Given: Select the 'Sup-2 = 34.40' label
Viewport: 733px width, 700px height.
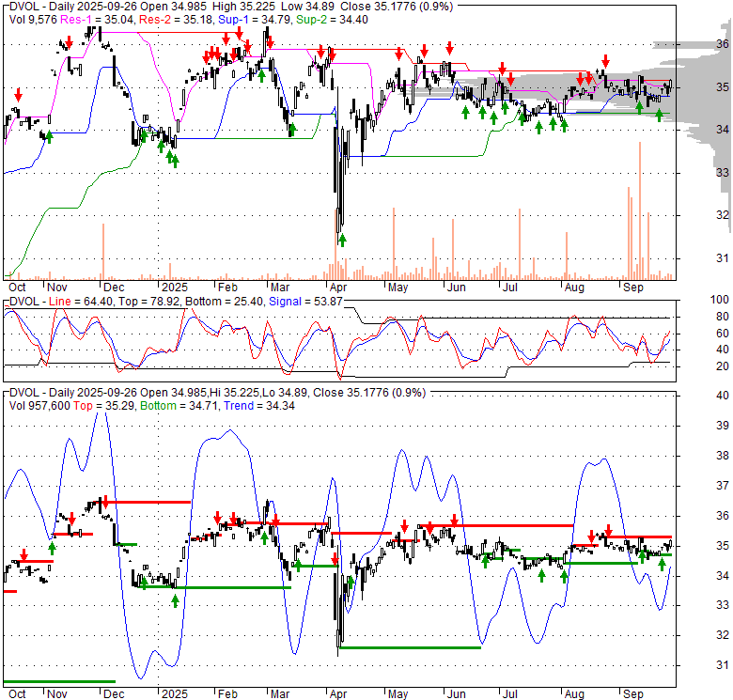Looking at the screenshot, I should (x=332, y=20).
